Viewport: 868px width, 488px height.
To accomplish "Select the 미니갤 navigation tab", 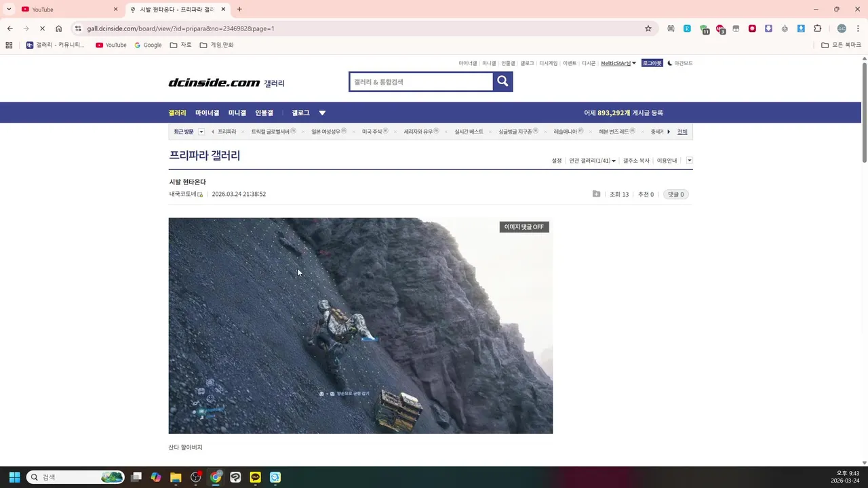I will click(x=237, y=113).
